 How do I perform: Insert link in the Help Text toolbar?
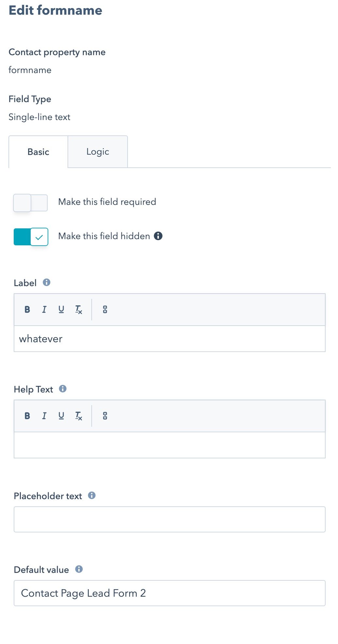pos(105,416)
